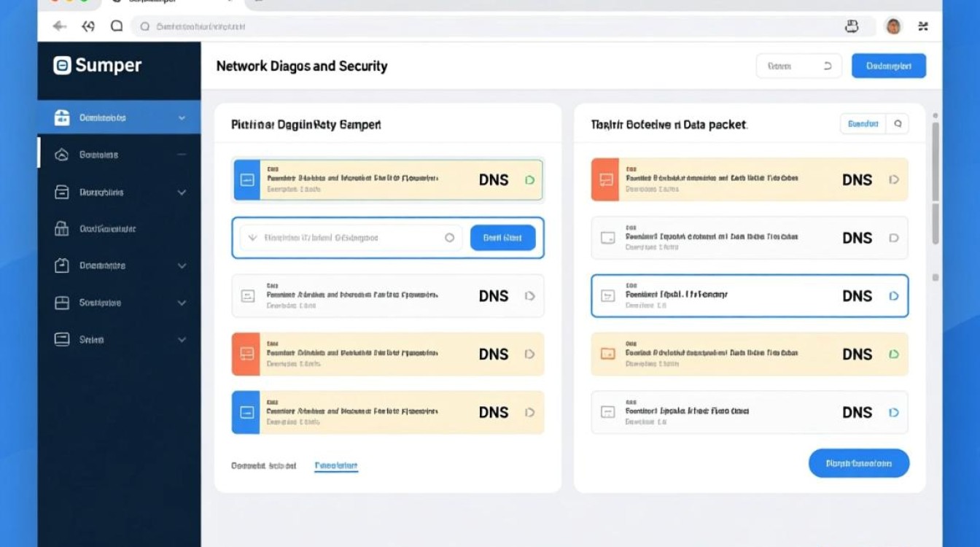Select the second sidebar menu item

pyautogui.click(x=98, y=155)
